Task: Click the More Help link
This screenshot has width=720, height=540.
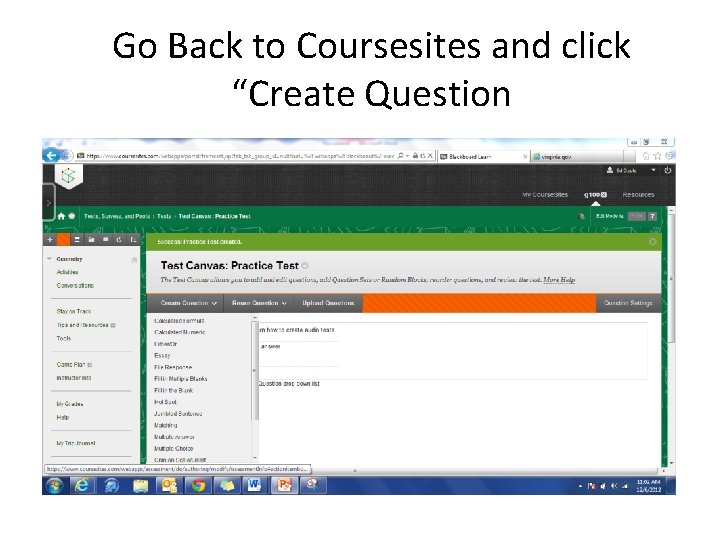Action: click(x=559, y=280)
